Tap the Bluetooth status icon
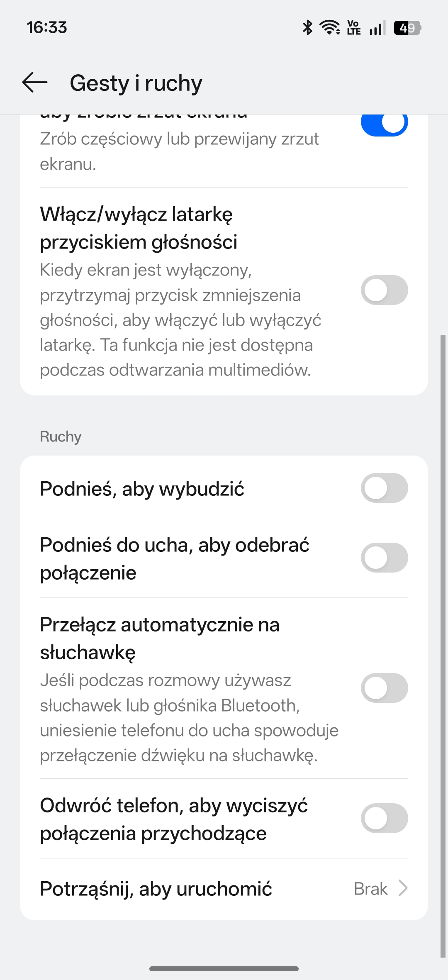This screenshot has height=980, width=448. [307, 28]
